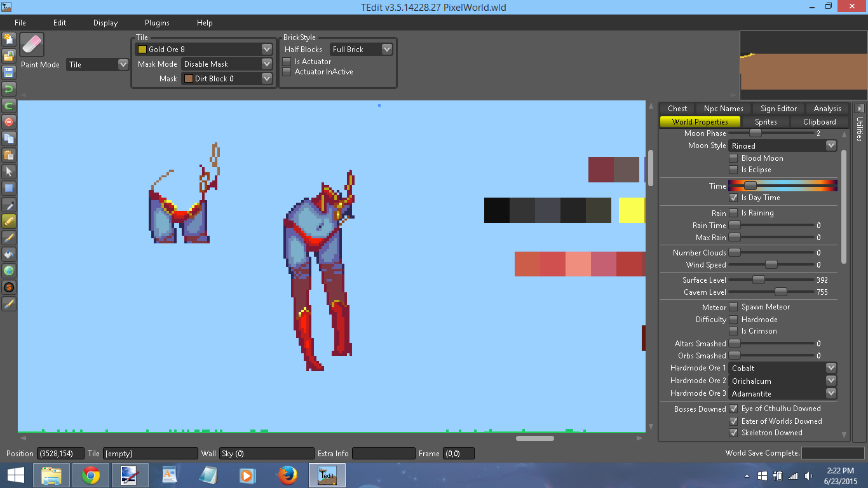868x488 pixels.
Task: Click the green Redo arrow
Action: point(9,105)
